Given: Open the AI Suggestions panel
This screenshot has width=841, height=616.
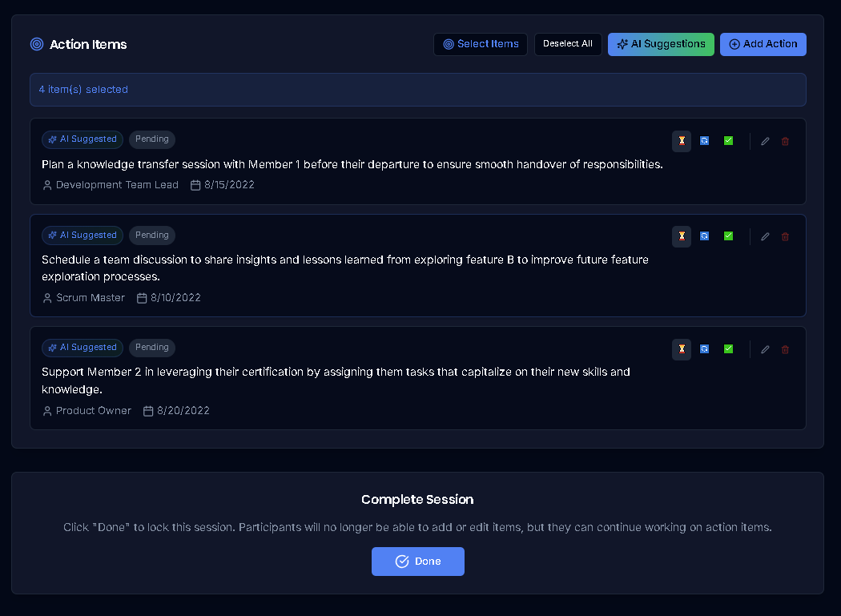Looking at the screenshot, I should pyautogui.click(x=661, y=44).
